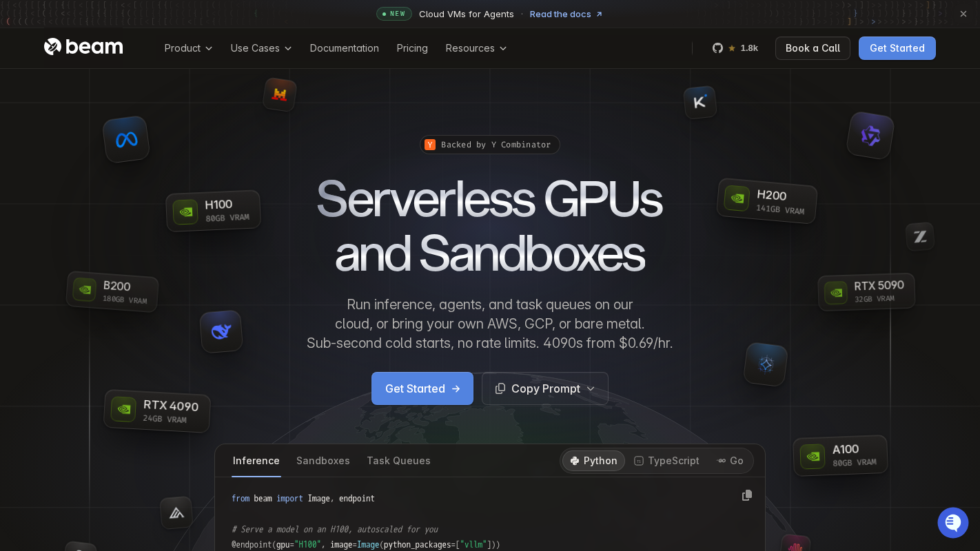980x551 pixels.
Task: Open the Copy Prompt dropdown
Action: coord(545,388)
